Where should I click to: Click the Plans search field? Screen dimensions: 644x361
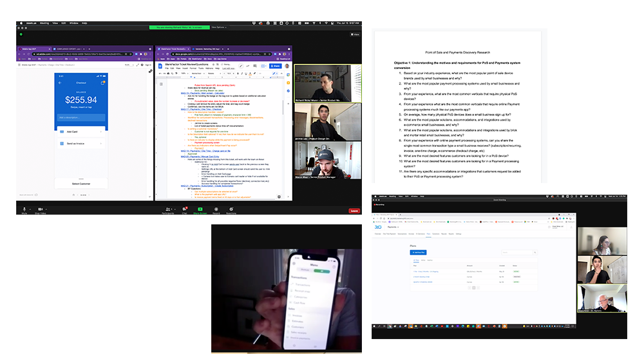point(518,253)
